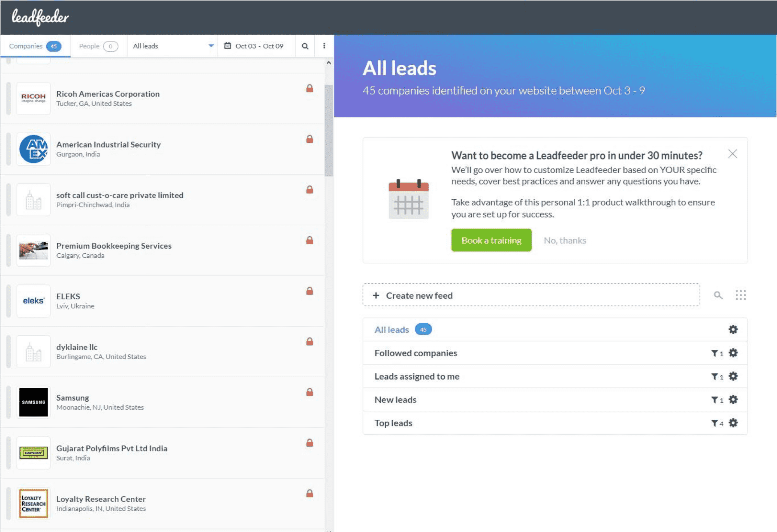The image size is (777, 532).
Task: Select soft call cust-o-care private limited
Action: [120, 195]
